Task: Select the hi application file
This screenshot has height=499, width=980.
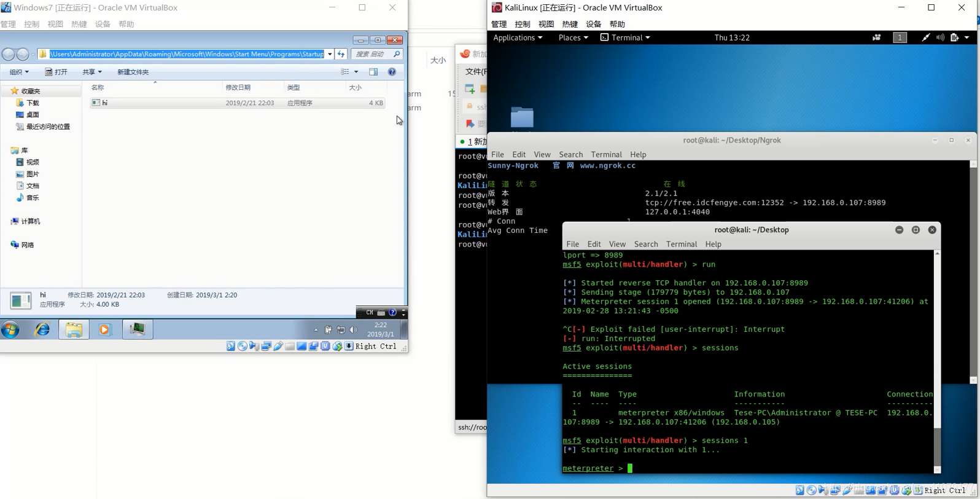Action: [x=238, y=103]
